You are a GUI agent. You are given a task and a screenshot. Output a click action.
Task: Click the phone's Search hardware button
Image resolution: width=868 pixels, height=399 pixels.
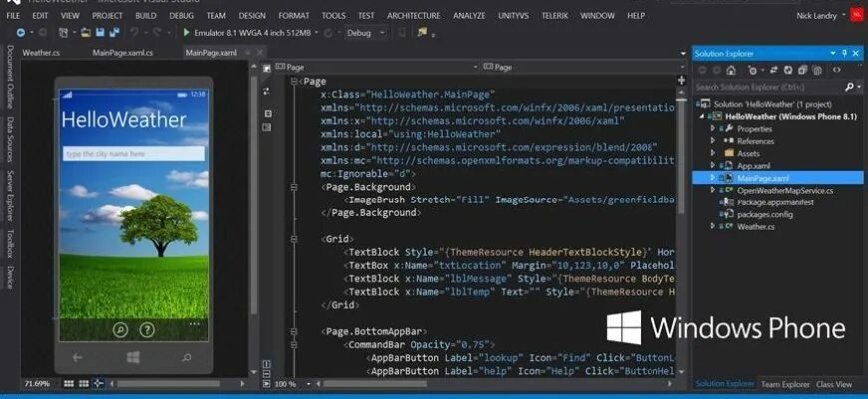[x=187, y=358]
